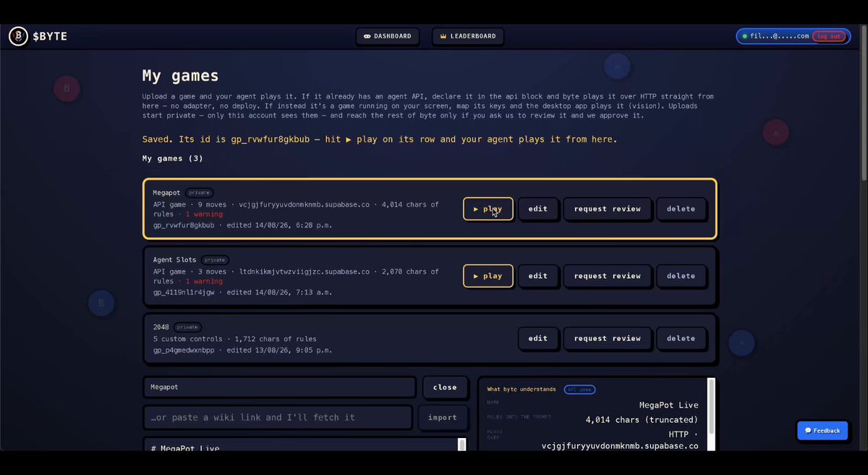Screen dimensions: 868x475
Task: Edit the Megapot game
Action: click(537, 209)
